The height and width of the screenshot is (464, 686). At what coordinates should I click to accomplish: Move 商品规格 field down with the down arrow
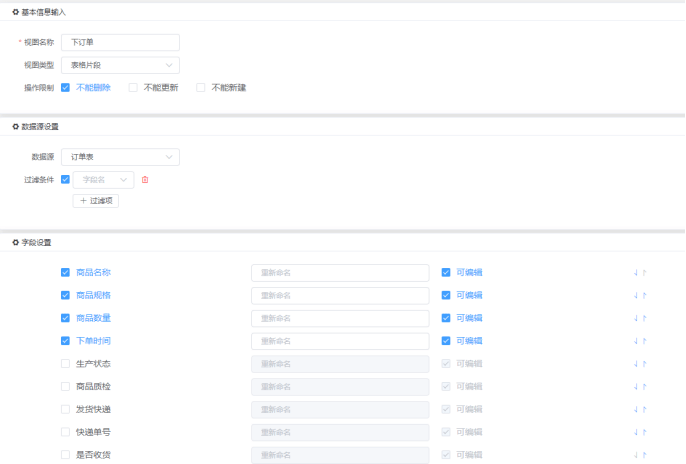coord(636,296)
